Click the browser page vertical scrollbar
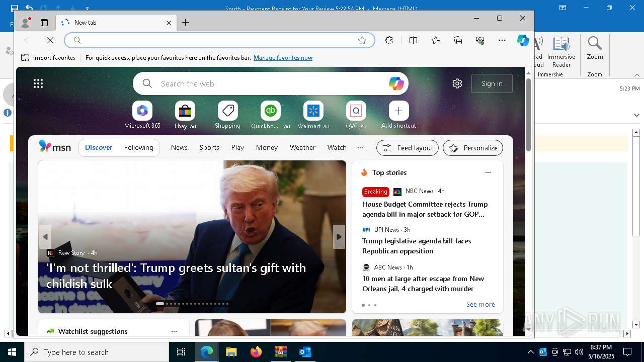The width and height of the screenshot is (644, 362). click(528, 115)
